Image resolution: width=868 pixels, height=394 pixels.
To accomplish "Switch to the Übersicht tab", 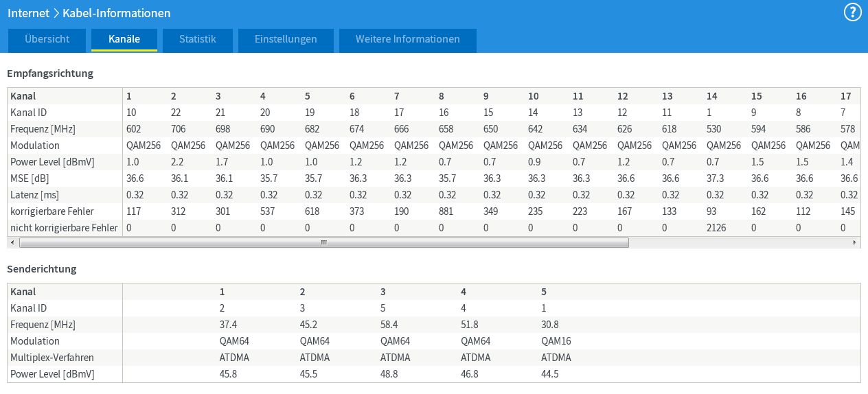I will point(47,40).
